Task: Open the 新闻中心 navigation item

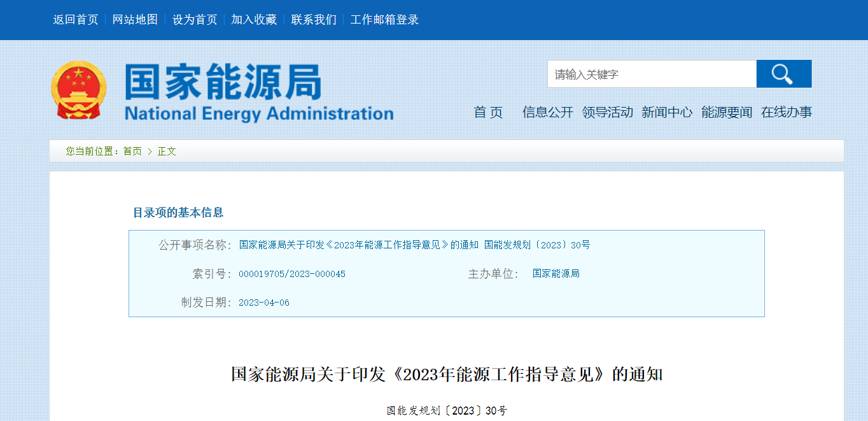Action: point(667,113)
